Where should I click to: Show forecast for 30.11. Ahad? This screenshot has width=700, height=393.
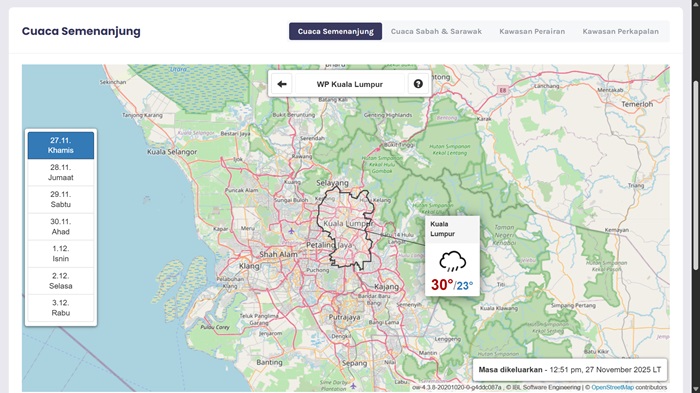point(61,226)
